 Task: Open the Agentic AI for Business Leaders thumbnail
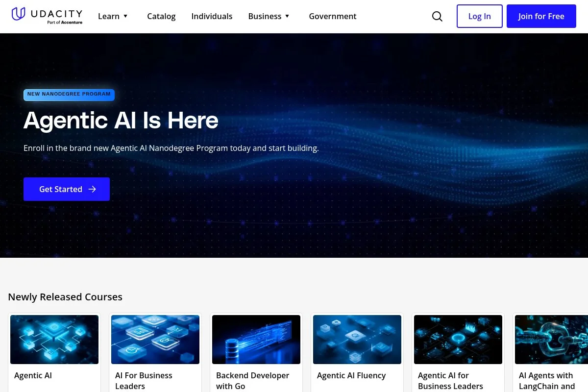coord(458,340)
